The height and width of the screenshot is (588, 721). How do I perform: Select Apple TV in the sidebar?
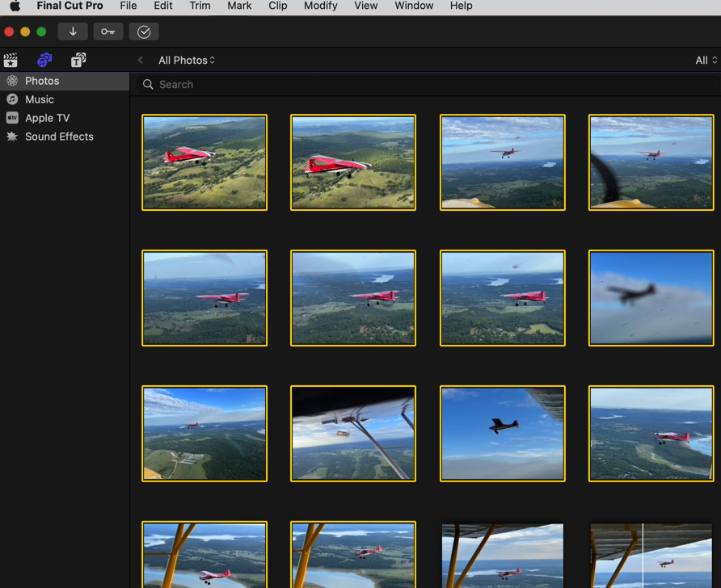[65, 118]
